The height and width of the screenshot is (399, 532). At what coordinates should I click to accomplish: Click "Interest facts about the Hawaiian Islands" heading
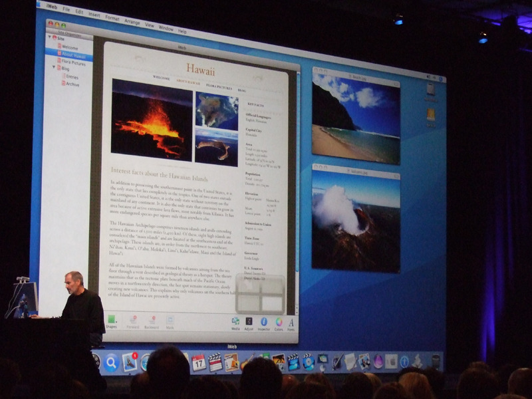pyautogui.click(x=160, y=174)
